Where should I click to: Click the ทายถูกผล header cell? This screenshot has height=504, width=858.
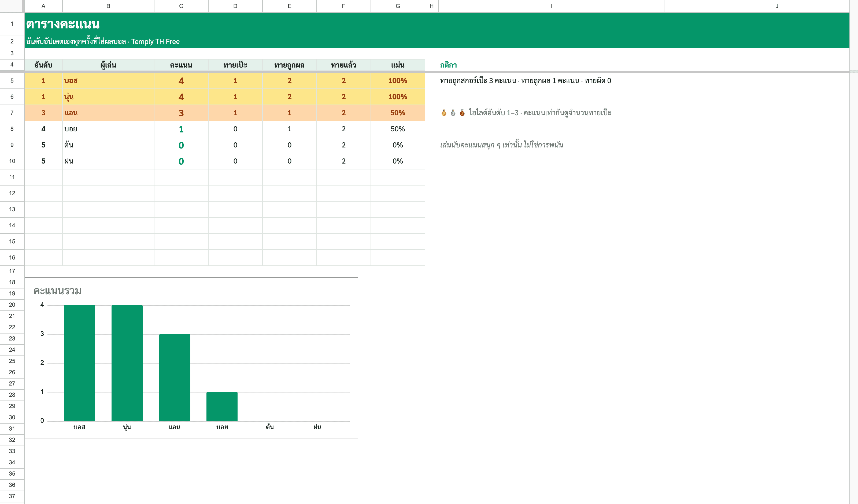[289, 65]
